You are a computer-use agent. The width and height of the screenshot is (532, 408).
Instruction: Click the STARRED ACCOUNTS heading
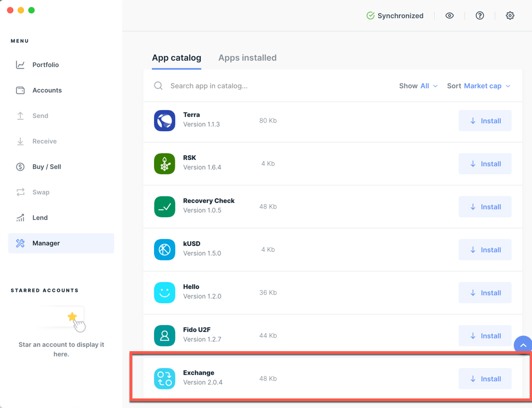point(45,291)
